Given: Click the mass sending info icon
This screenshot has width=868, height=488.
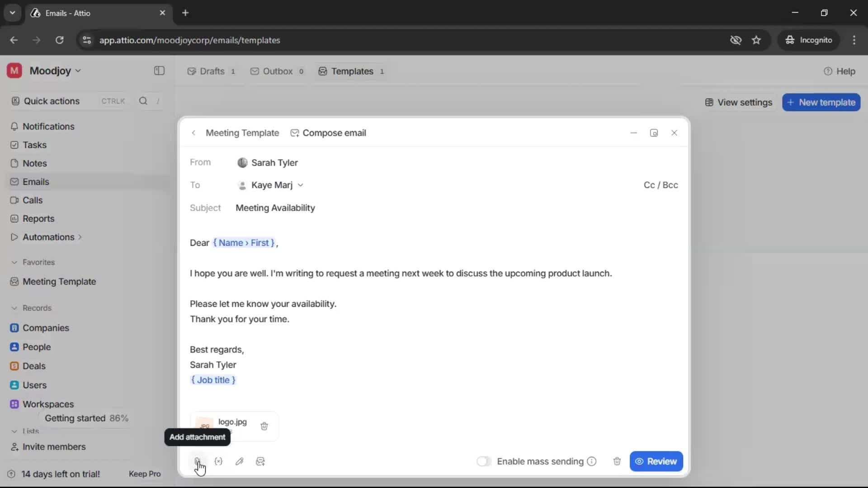Looking at the screenshot, I should coord(592,461).
